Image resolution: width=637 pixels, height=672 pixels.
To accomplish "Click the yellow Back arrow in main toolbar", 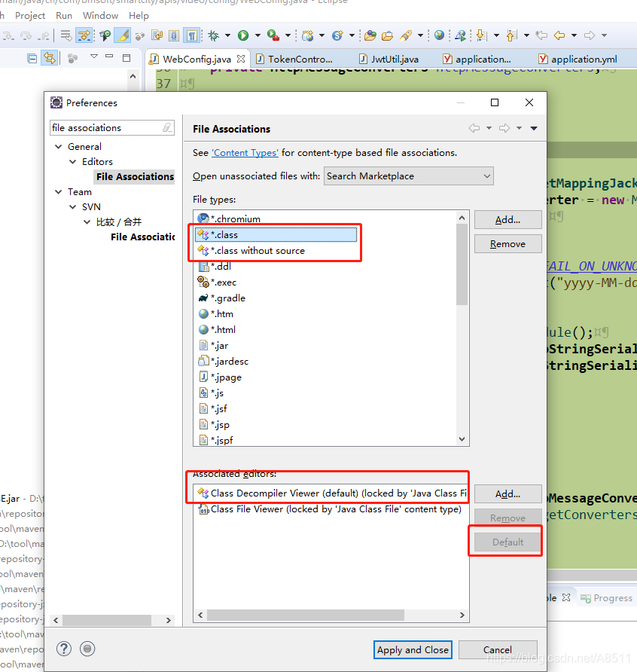I will coord(559,35).
